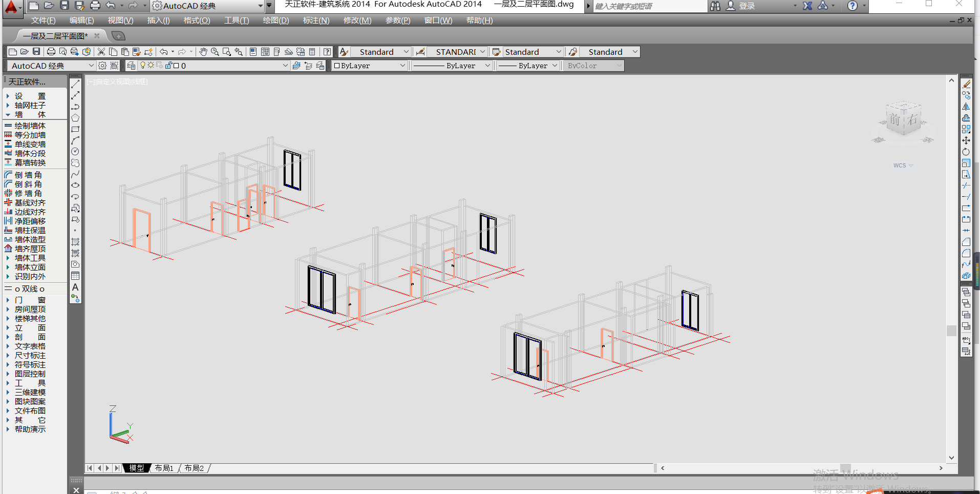Select the Mirror modify tool
Image resolution: width=980 pixels, height=494 pixels.
(966, 107)
